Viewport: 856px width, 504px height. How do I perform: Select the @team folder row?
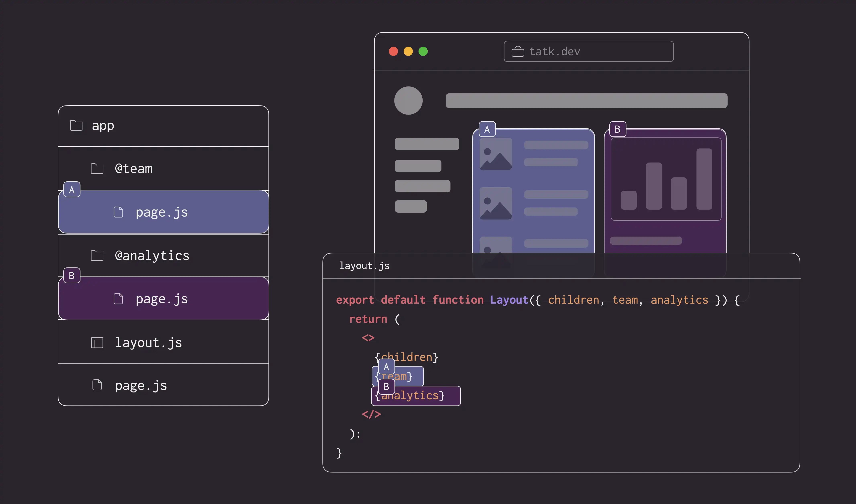163,169
